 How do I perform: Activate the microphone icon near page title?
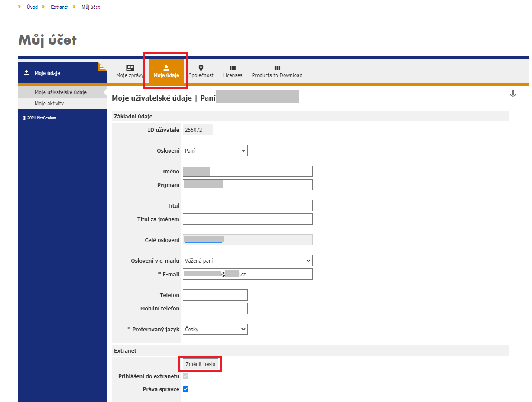click(x=513, y=94)
